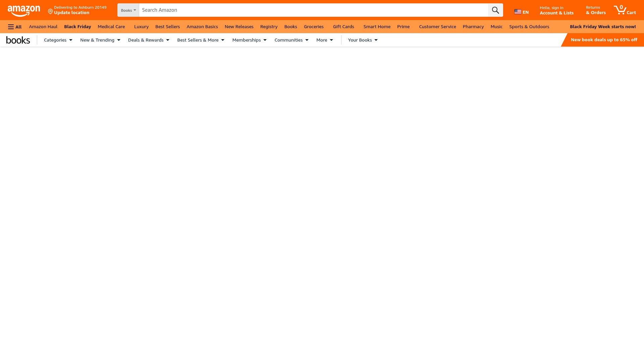Click the Search Amazon input field
644x362 pixels.
coord(313,10)
